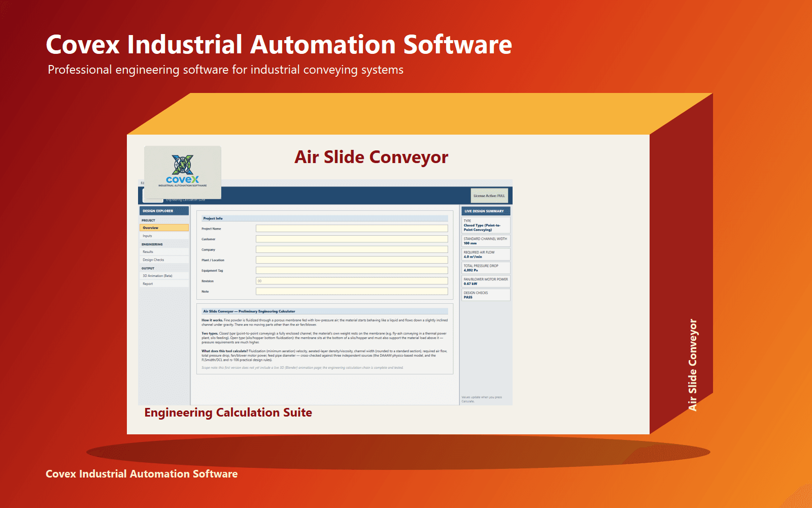The image size is (812, 508).
Task: Focus the Revision field showing 00
Action: tap(352, 281)
